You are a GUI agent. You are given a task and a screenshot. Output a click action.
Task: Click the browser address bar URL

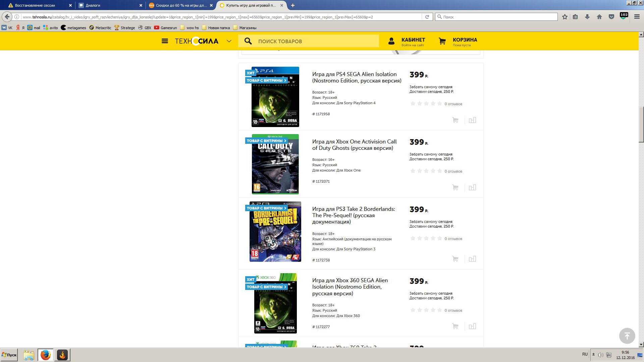point(221,17)
